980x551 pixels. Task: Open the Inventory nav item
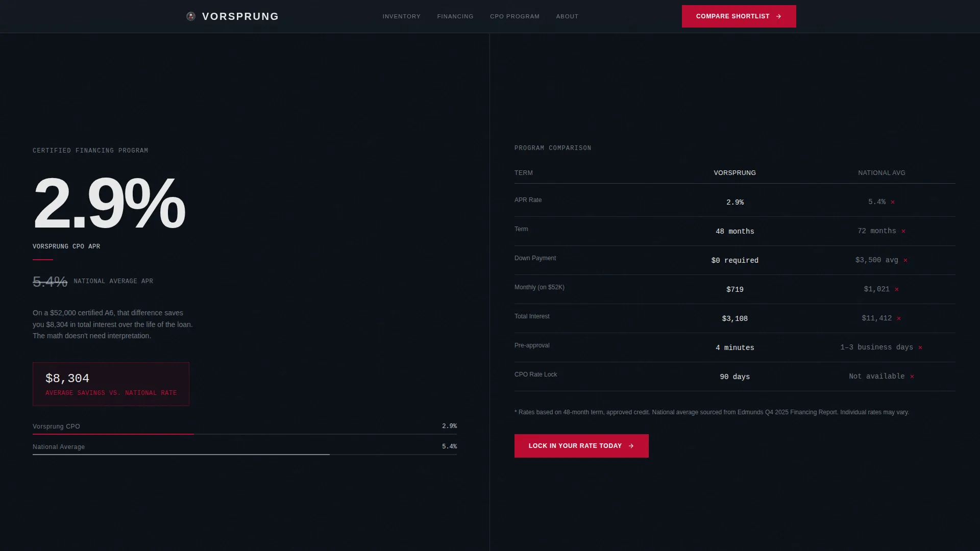(402, 16)
